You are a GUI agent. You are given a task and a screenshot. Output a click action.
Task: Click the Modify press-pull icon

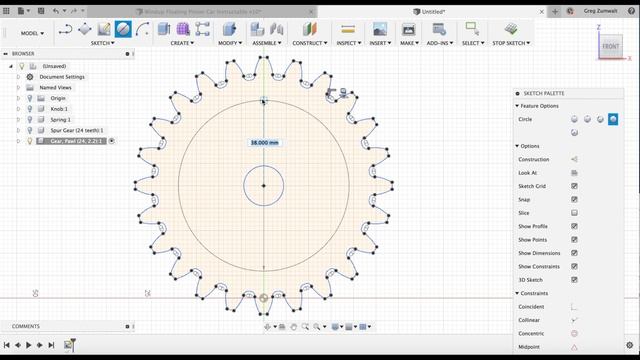point(229,29)
